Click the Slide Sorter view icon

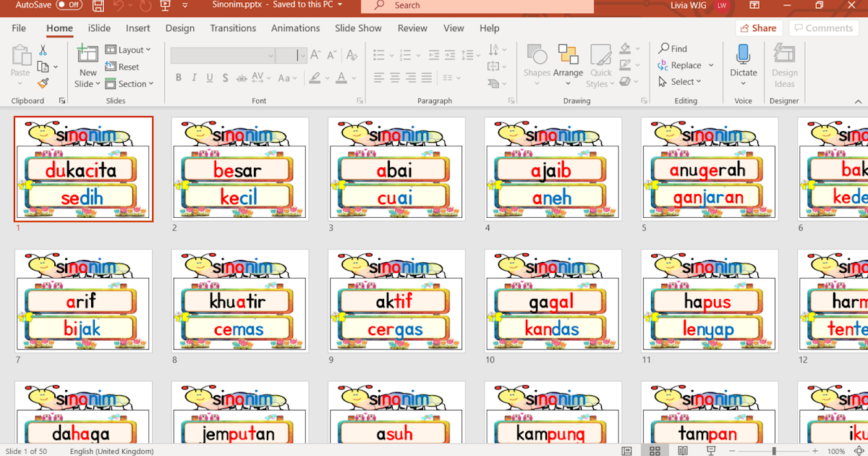tap(655, 451)
